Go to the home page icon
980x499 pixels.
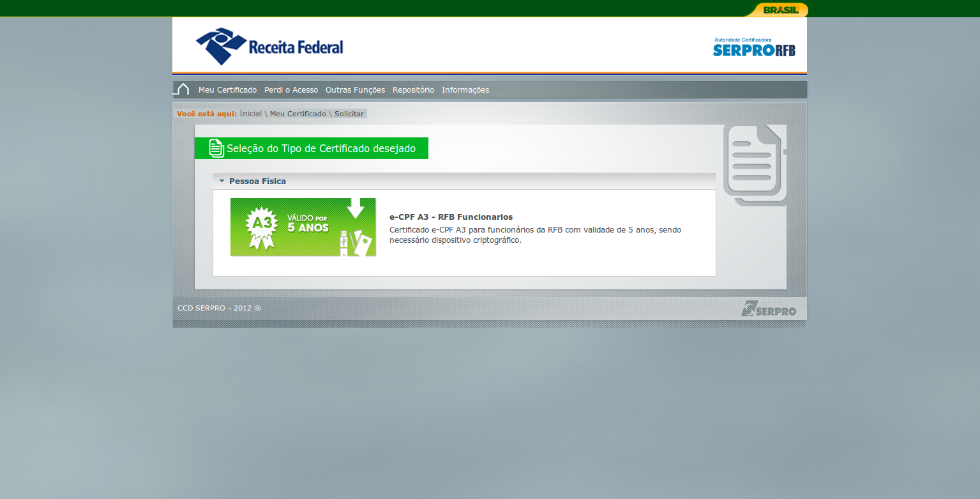point(182,89)
